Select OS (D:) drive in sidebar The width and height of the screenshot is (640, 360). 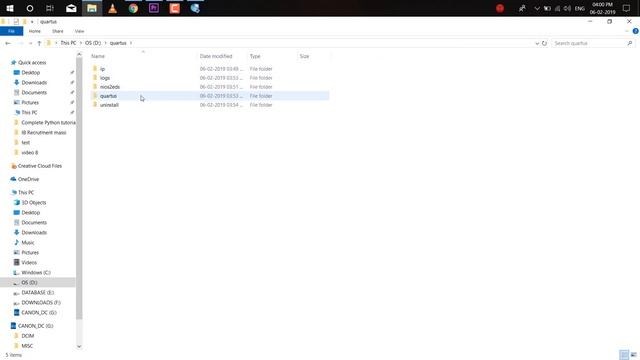click(38, 282)
